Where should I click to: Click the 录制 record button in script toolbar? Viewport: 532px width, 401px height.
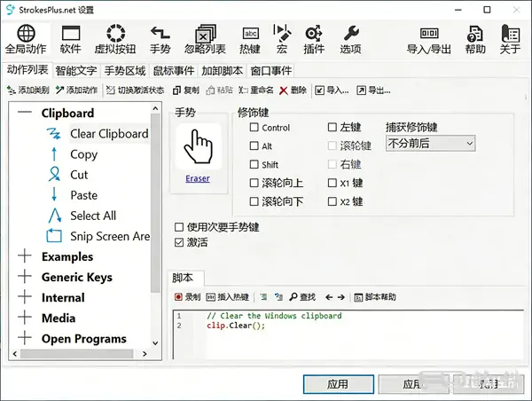188,297
